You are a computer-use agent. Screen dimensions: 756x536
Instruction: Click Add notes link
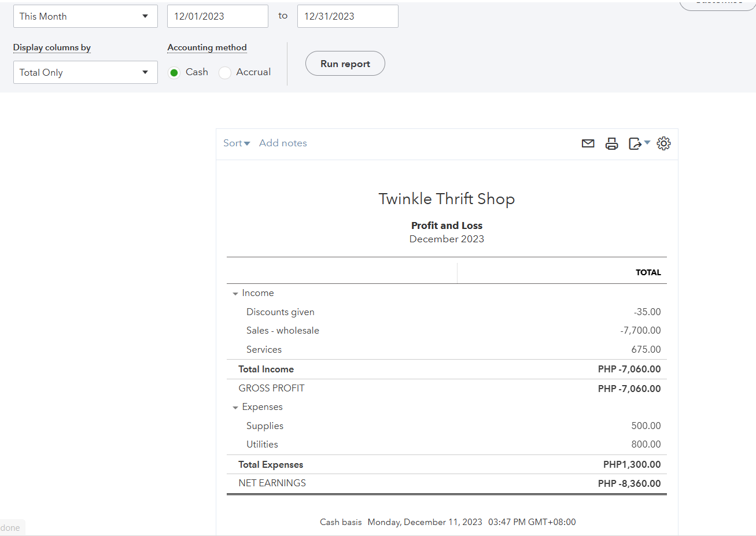pyautogui.click(x=283, y=143)
